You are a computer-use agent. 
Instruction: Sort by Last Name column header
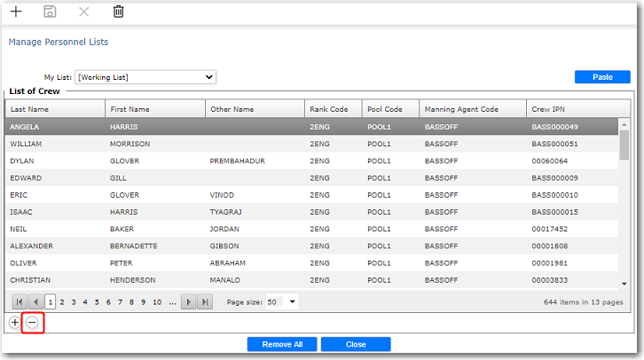[53, 109]
